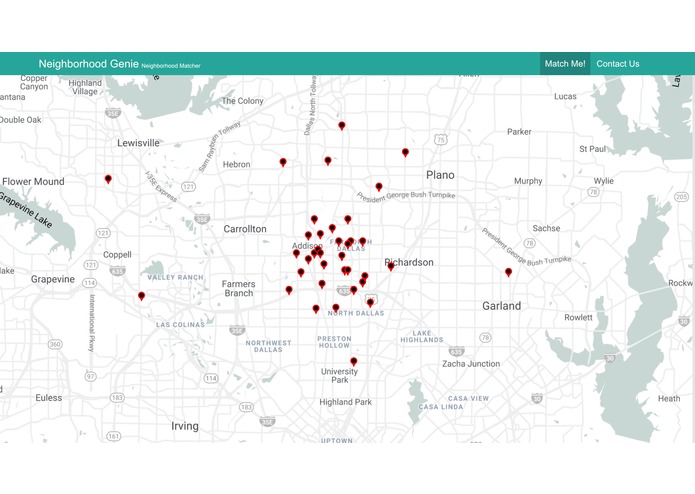Image resolution: width=695 pixels, height=494 pixels.
Task: Click the Irving city label
Action: (185, 426)
